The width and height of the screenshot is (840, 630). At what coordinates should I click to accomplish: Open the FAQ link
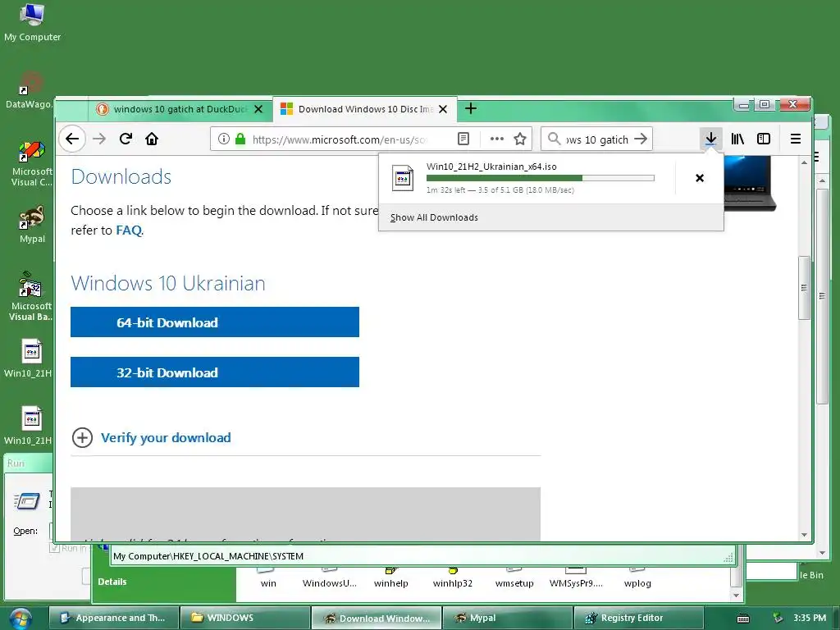click(129, 231)
